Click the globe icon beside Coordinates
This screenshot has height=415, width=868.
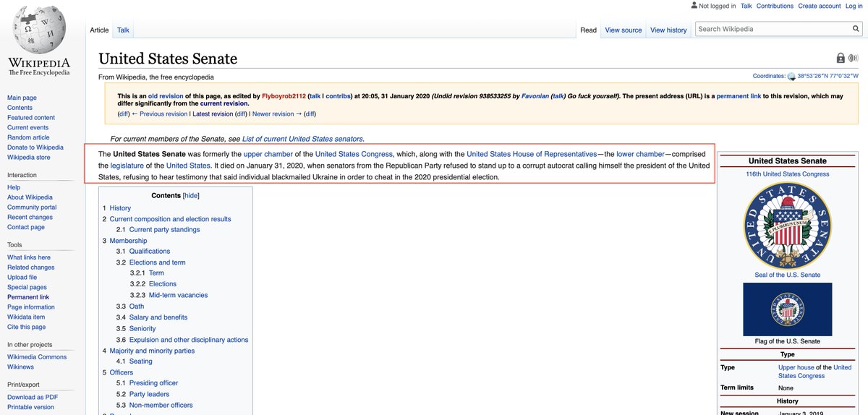791,76
